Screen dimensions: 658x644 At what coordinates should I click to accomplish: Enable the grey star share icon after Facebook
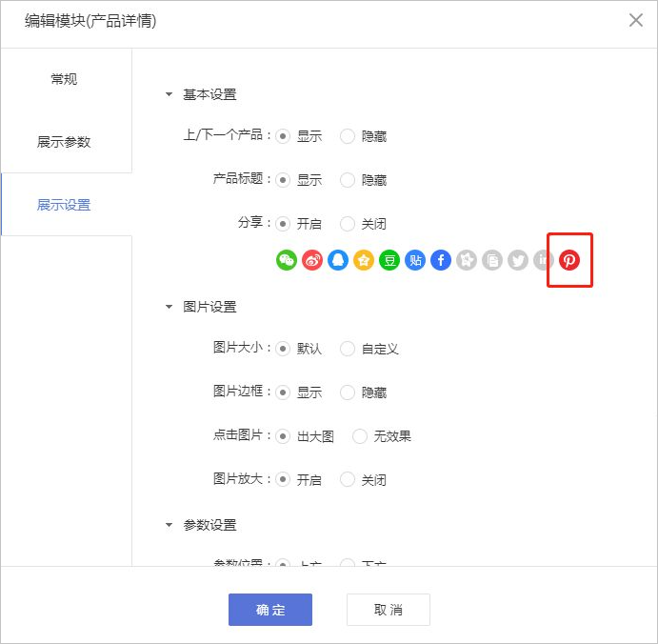pos(467,260)
